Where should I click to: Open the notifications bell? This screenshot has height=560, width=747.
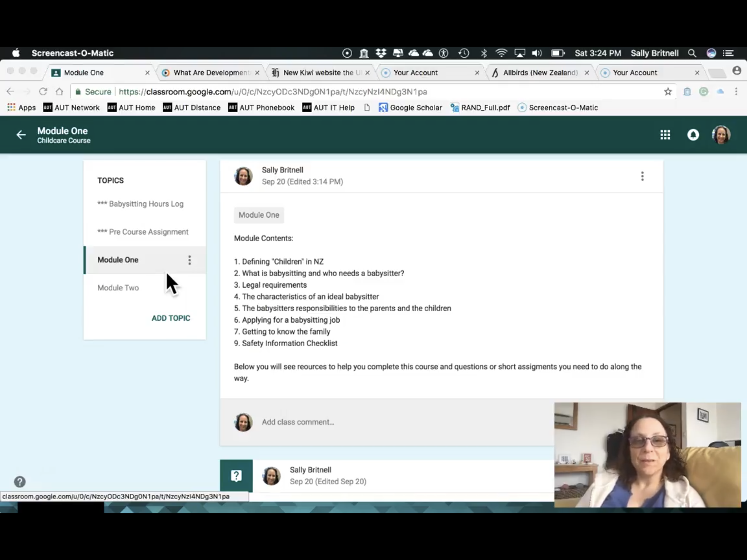(693, 135)
